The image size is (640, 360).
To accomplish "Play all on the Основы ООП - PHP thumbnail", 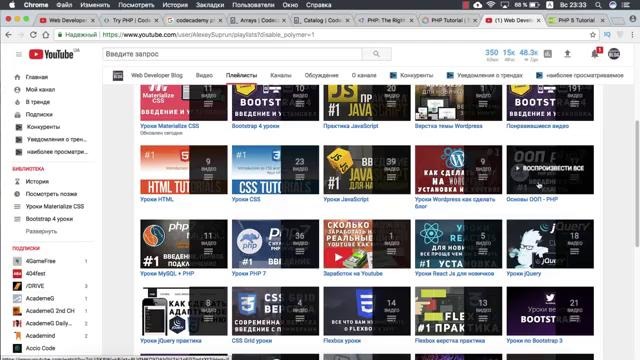I will (x=550, y=169).
